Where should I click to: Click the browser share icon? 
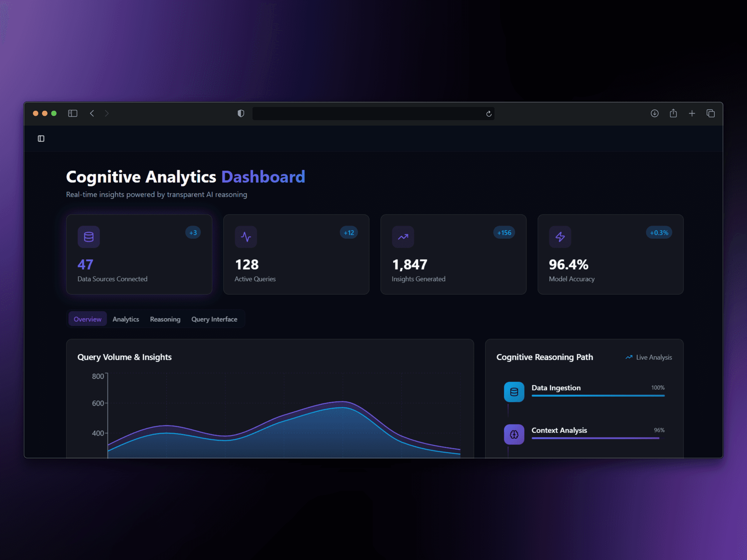pyautogui.click(x=673, y=113)
